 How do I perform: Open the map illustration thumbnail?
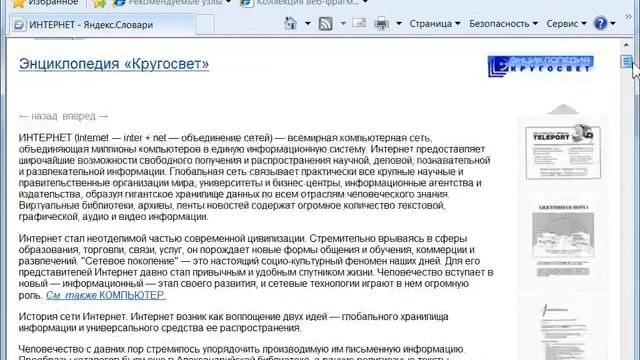tap(563, 241)
